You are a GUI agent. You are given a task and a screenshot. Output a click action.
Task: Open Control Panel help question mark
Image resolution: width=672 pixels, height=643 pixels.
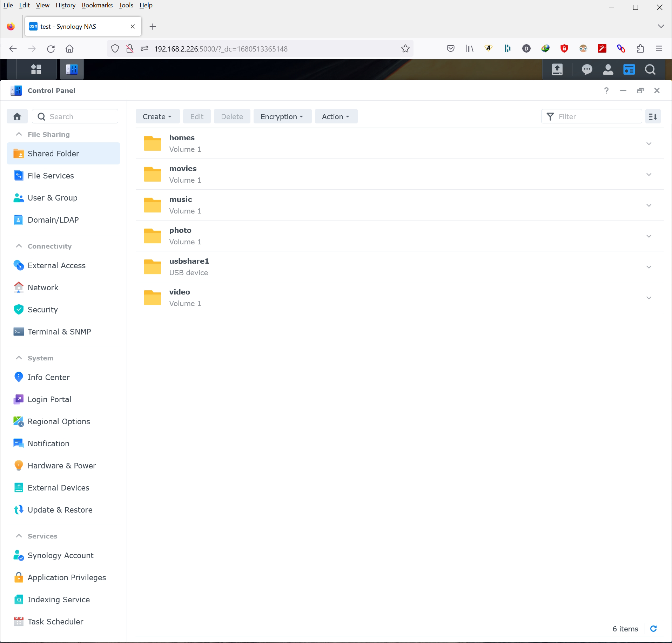point(606,90)
